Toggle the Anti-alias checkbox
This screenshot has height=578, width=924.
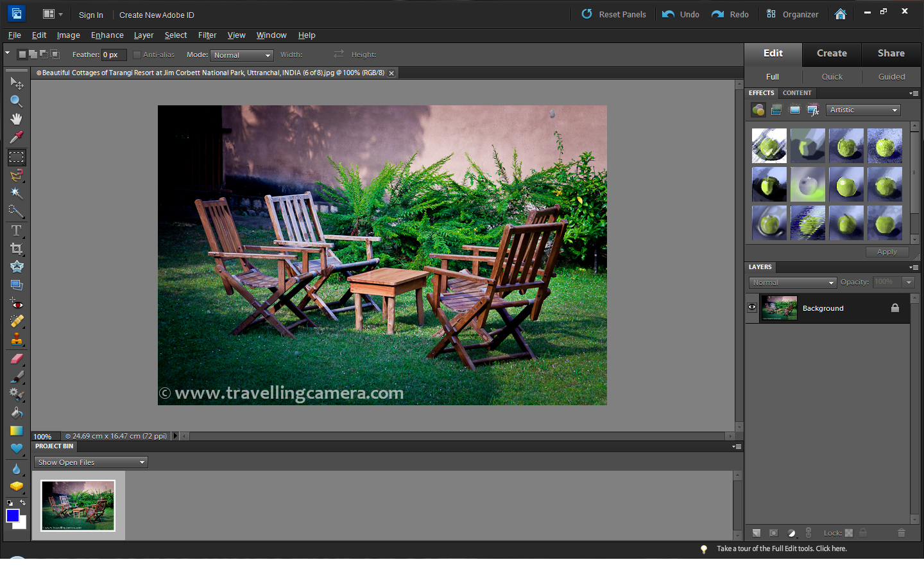(137, 55)
